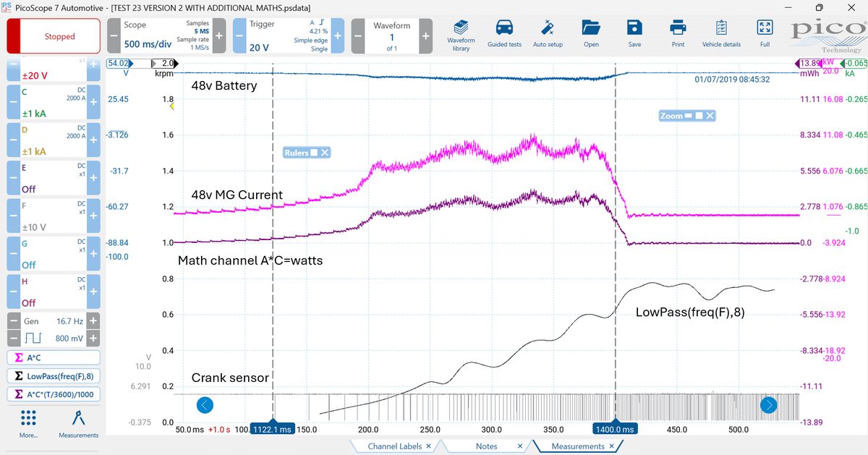The width and height of the screenshot is (868, 455).
Task: Decrease the scope timebase
Action: click(x=114, y=36)
